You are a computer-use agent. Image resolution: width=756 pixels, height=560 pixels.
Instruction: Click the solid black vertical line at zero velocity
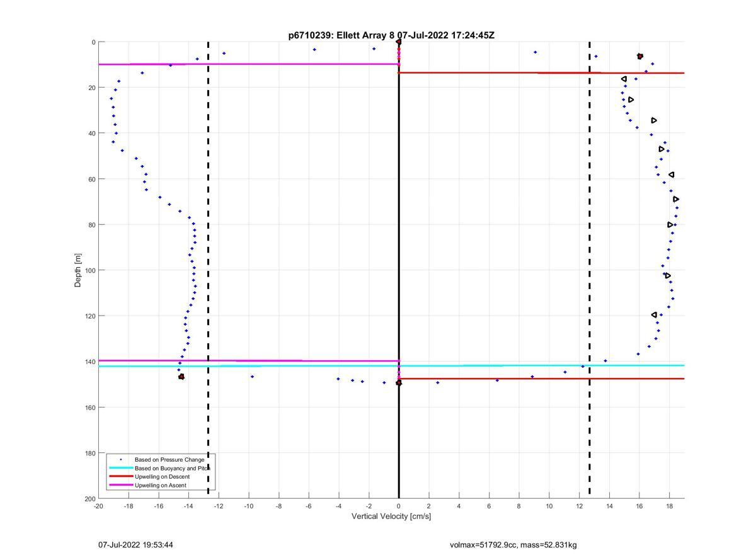click(399, 270)
